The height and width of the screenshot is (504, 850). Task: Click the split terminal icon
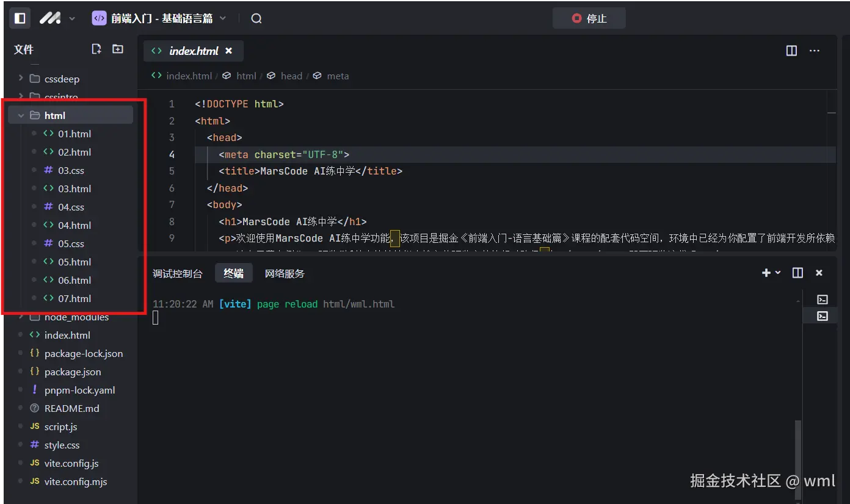pos(797,273)
